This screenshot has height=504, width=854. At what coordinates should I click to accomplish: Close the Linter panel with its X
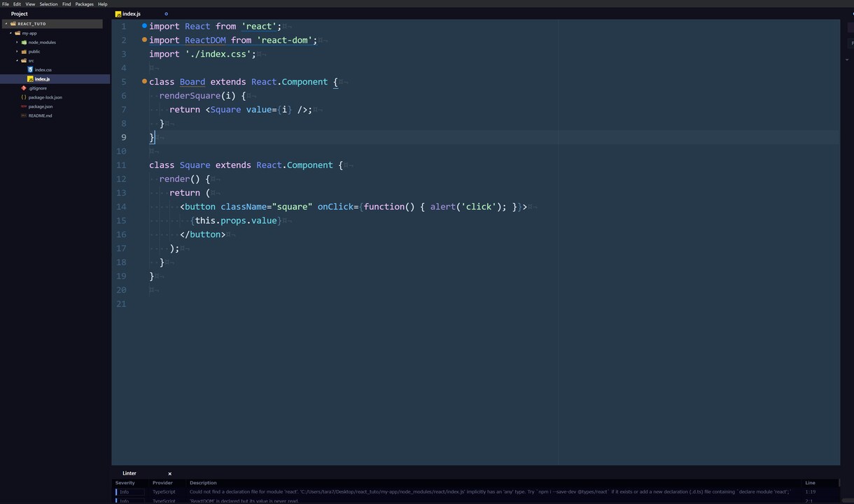[169, 474]
